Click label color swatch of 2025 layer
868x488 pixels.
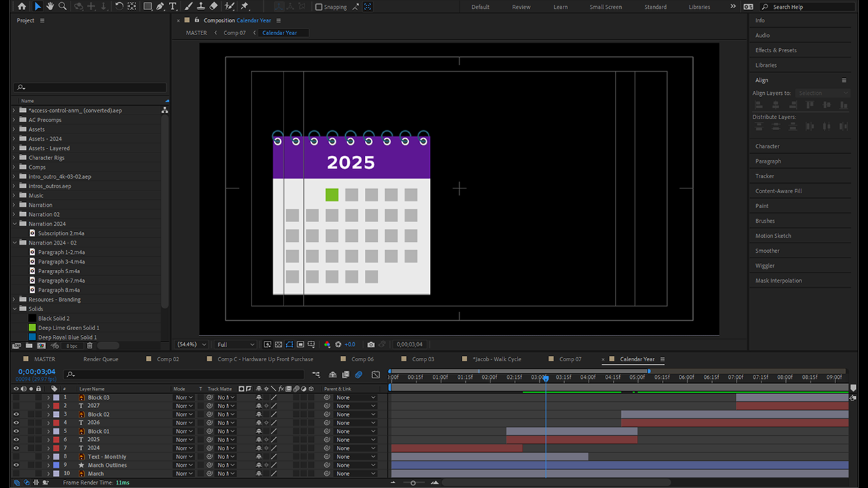tap(56, 439)
